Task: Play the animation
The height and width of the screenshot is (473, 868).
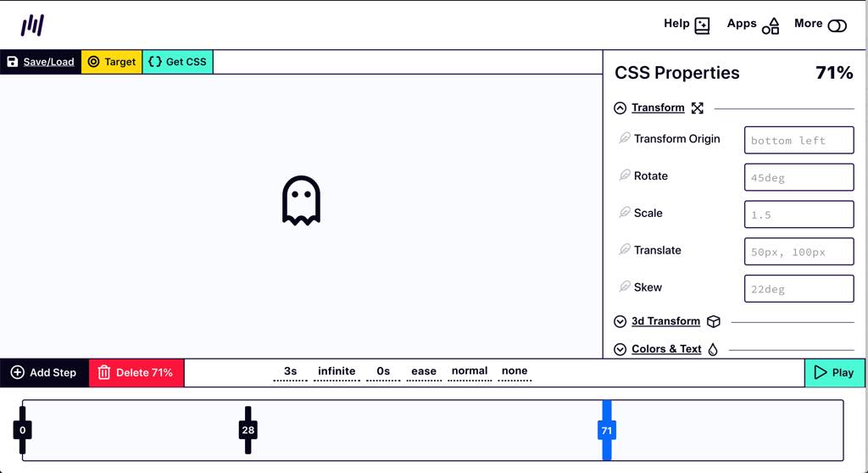Action: [x=834, y=373]
